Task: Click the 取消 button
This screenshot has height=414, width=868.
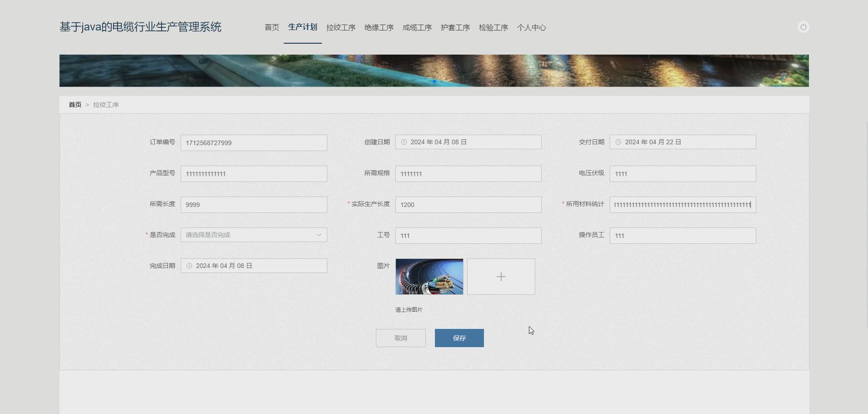Action: (401, 338)
